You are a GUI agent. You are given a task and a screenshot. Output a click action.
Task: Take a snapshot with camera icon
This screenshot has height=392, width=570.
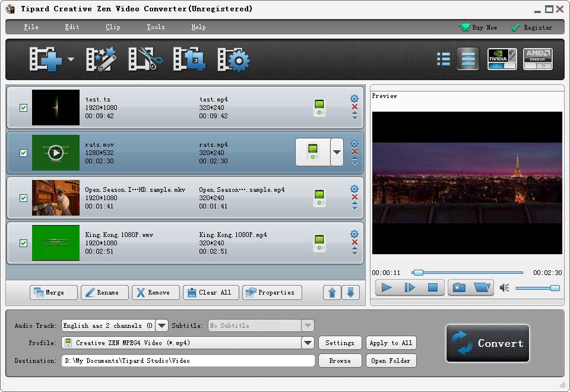click(x=459, y=287)
